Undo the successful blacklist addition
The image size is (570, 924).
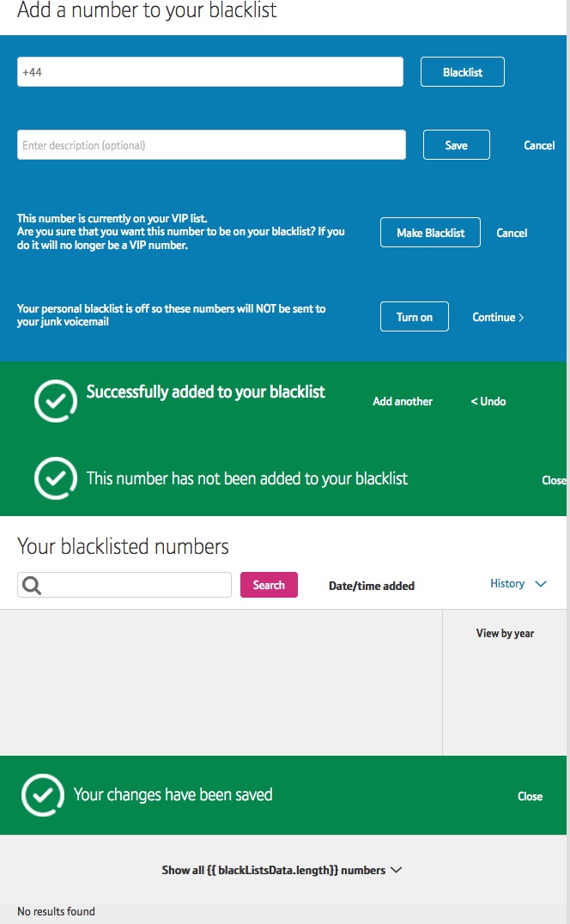pyautogui.click(x=488, y=400)
